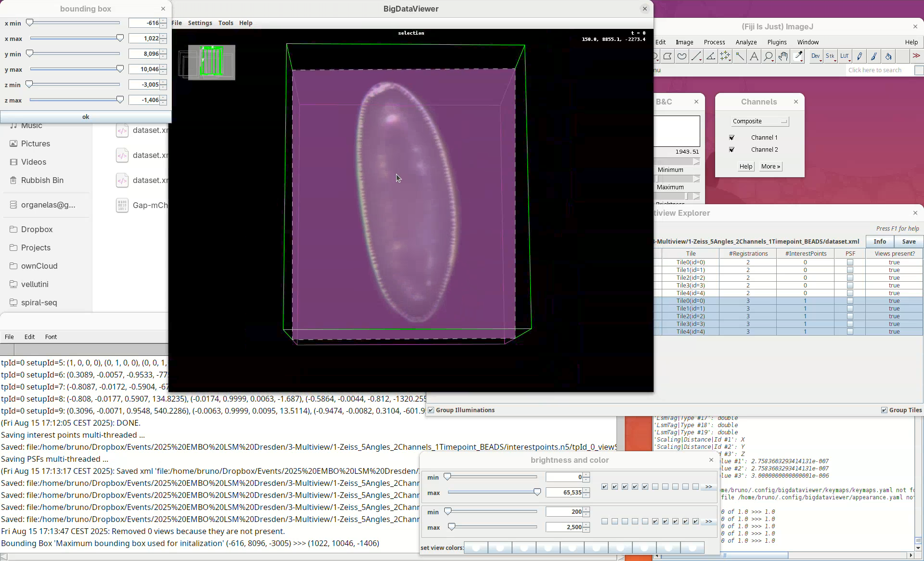
Task: Select the Hand scrolling tool
Action: [783, 57]
